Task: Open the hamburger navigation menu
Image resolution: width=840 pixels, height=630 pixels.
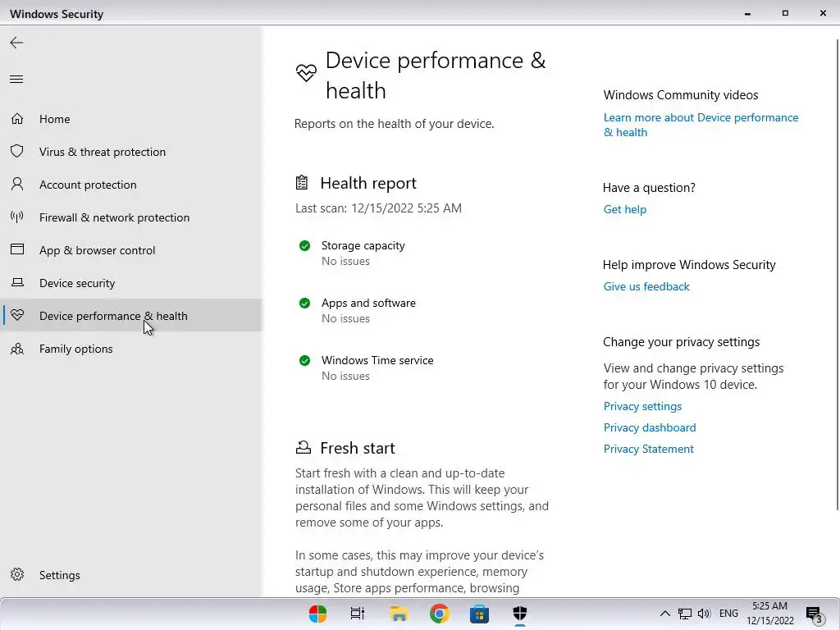Action: point(16,80)
